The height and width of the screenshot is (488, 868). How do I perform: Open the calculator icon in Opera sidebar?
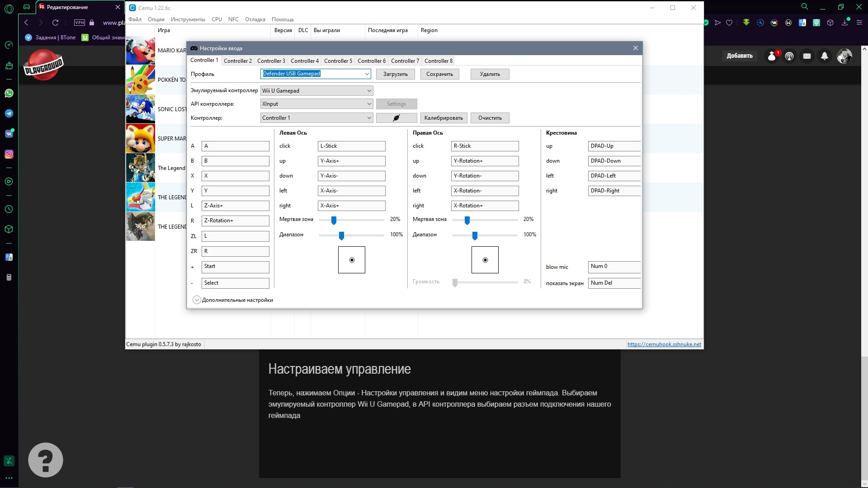click(9, 277)
